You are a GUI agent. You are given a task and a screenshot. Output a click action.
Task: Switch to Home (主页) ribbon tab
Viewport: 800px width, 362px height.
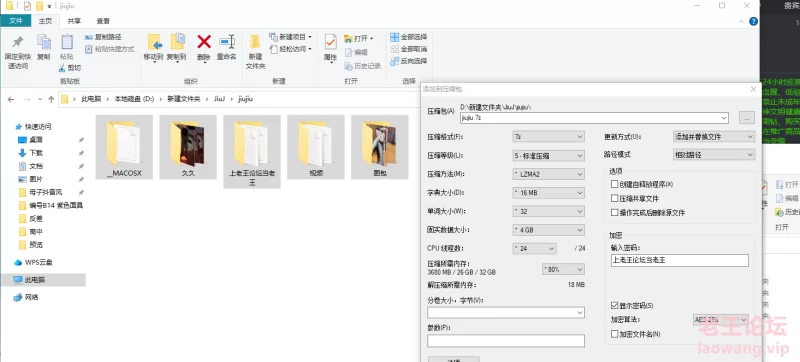point(45,21)
